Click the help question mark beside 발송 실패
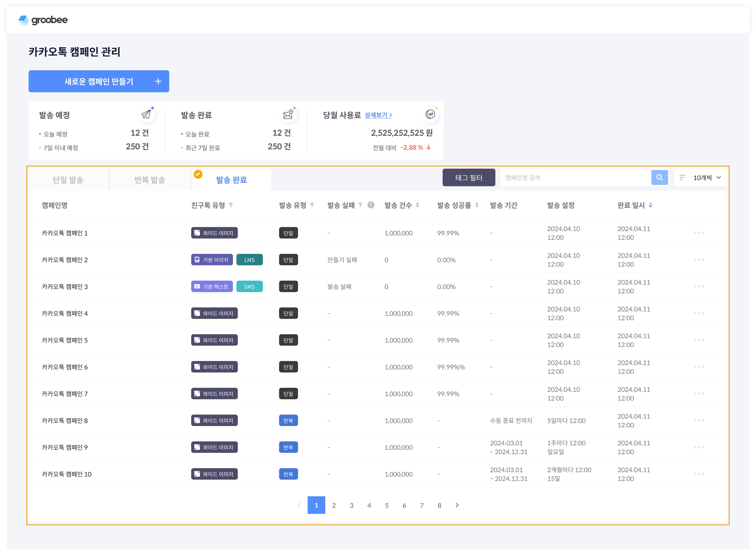This screenshot has height=549, width=756. [371, 205]
